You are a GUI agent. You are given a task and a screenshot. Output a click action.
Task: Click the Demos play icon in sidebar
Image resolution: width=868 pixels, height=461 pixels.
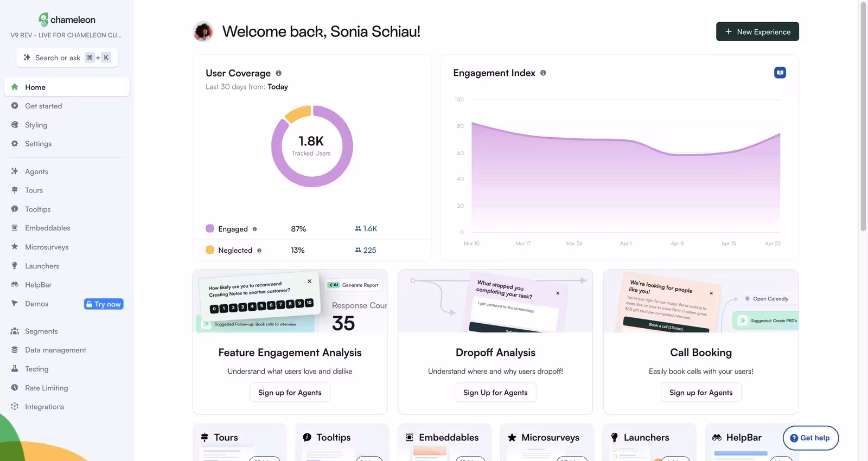(15, 304)
